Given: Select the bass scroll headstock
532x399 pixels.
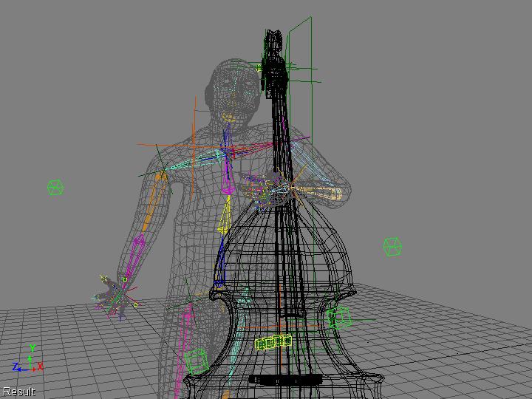Looking at the screenshot, I should point(274,63).
